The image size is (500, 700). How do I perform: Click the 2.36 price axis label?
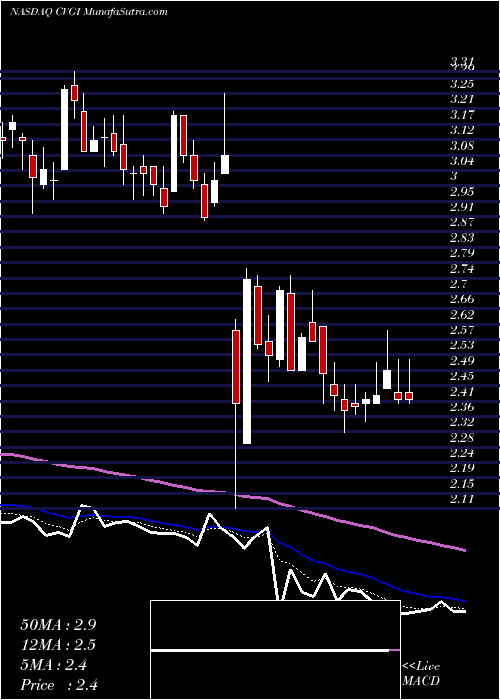462,407
